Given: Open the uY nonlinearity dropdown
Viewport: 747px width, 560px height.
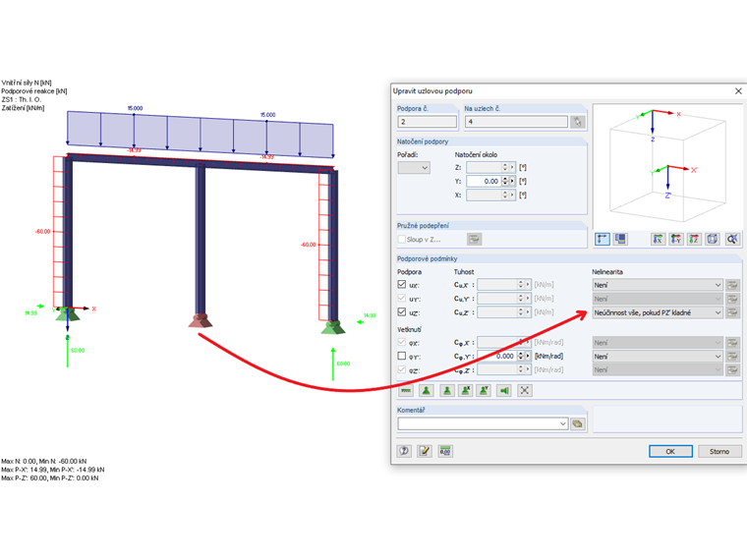Looking at the screenshot, I should (658, 299).
